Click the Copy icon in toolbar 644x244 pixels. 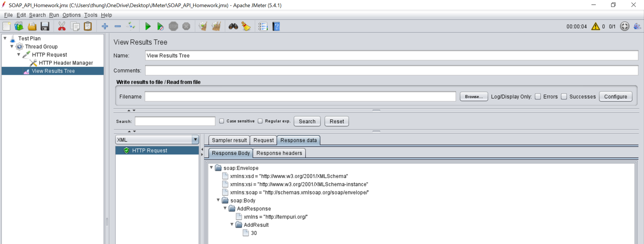click(75, 27)
